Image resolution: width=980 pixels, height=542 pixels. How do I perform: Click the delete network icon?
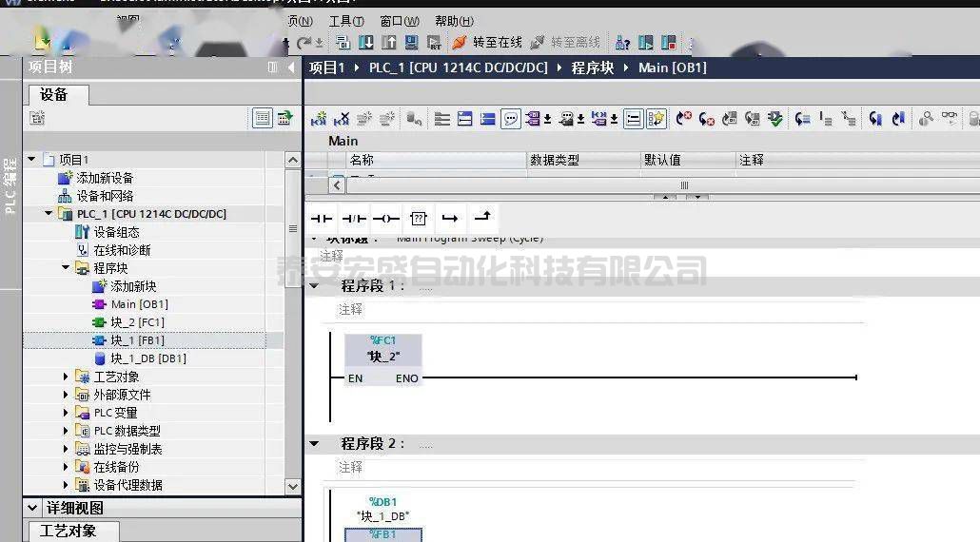pos(341,119)
